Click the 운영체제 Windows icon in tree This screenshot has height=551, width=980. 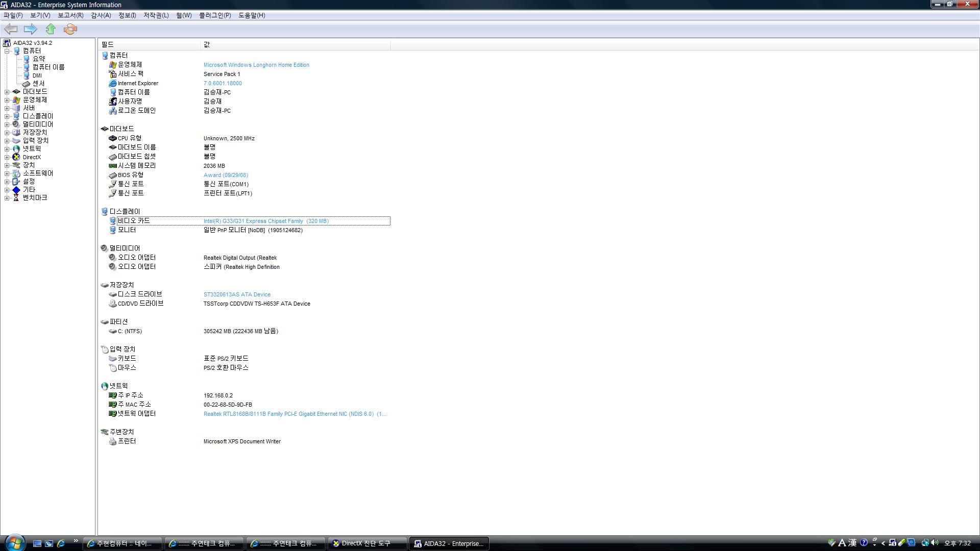(x=16, y=100)
